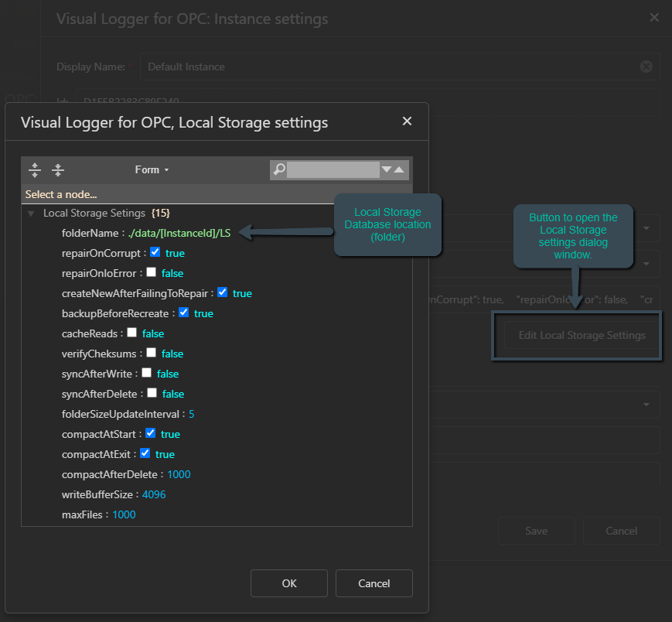Image resolution: width=672 pixels, height=622 pixels.
Task: Edit the writeBufferSize value 4096
Action: point(154,494)
